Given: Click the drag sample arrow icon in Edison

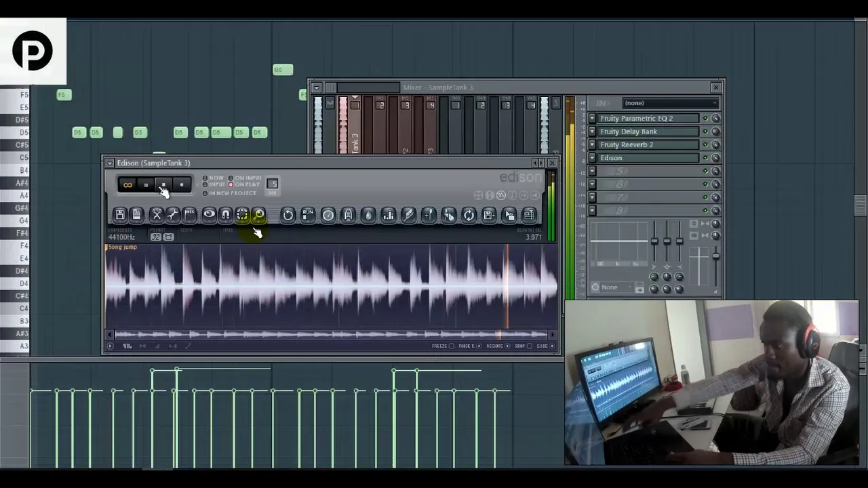Looking at the screenshot, I should pyautogui.click(x=509, y=215).
